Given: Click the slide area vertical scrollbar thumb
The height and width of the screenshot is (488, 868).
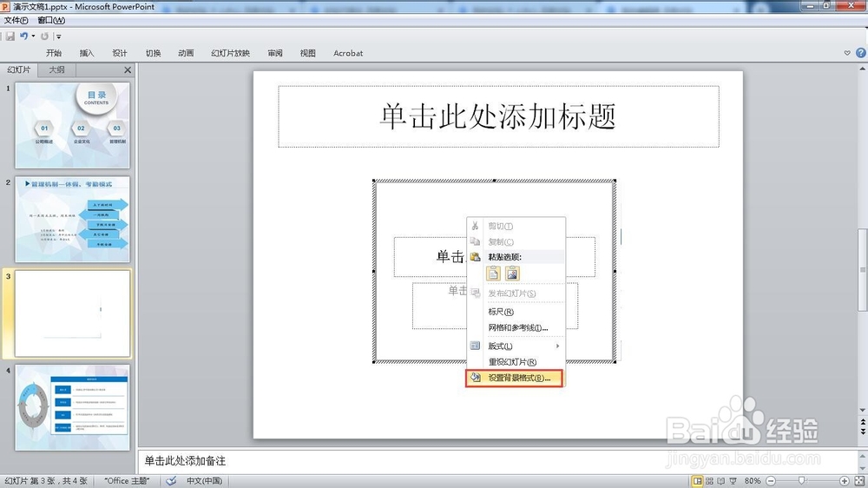Looking at the screenshot, I should [x=863, y=270].
